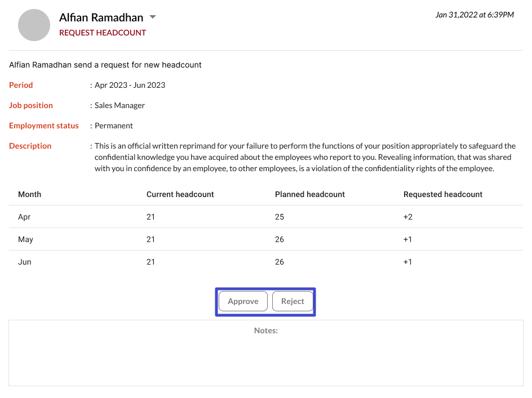Click the Alfian Ramadhan name heading

coord(101,18)
